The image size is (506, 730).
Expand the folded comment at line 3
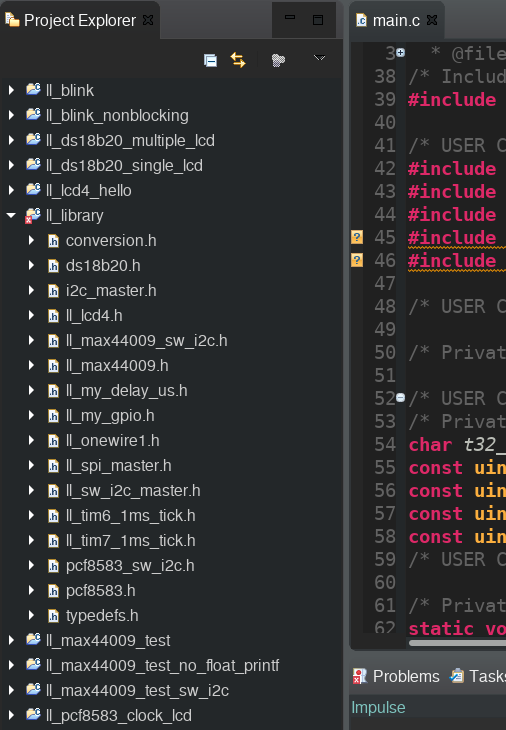coord(400,53)
